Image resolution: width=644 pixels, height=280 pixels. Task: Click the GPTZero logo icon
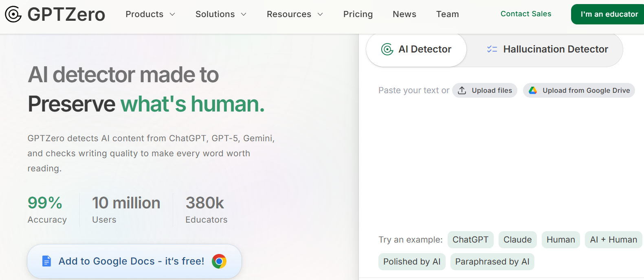[13, 14]
